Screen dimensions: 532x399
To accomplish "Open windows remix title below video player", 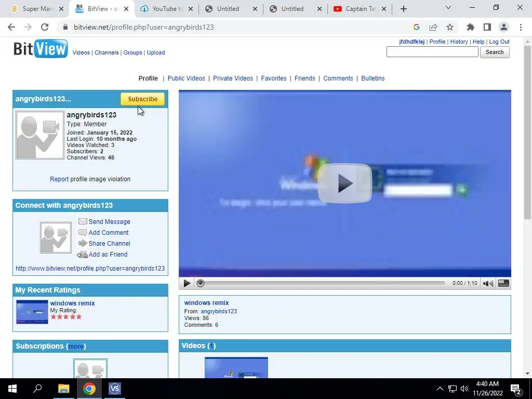I will tap(206, 303).
